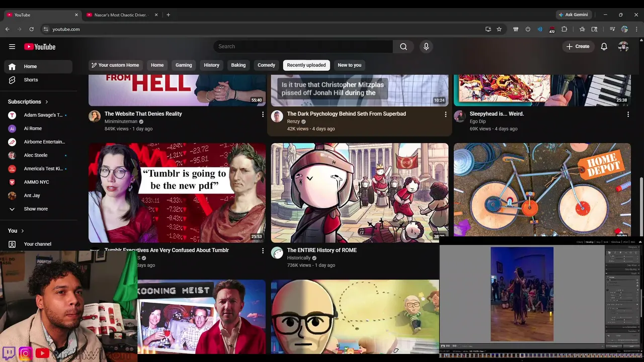
Task: Click the power symbol extension icon
Action: tap(528, 29)
